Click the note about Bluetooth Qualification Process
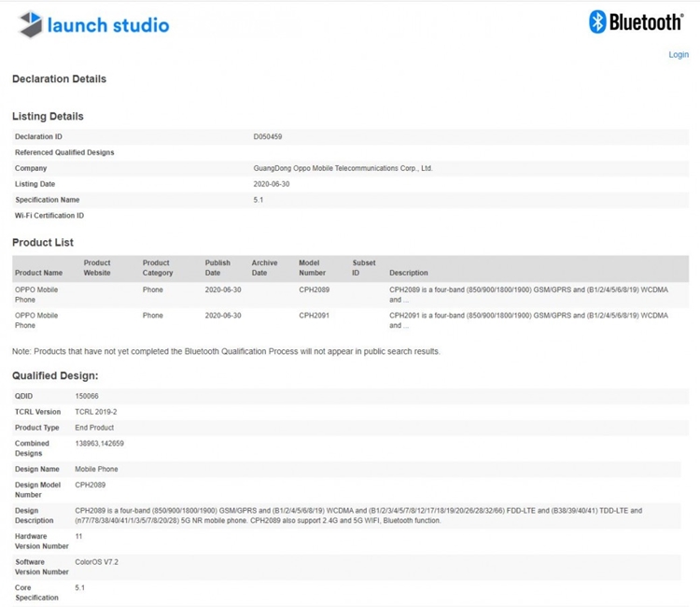The height and width of the screenshot is (607, 700). (x=226, y=351)
